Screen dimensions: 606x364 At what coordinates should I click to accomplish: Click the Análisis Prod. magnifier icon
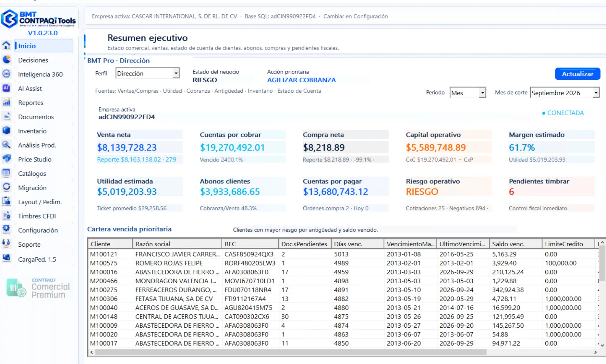click(x=6, y=145)
